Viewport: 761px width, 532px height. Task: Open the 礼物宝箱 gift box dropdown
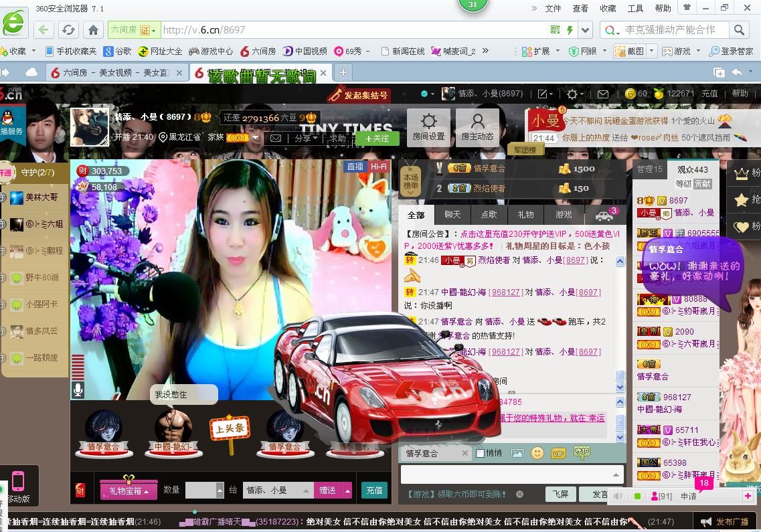tap(129, 491)
